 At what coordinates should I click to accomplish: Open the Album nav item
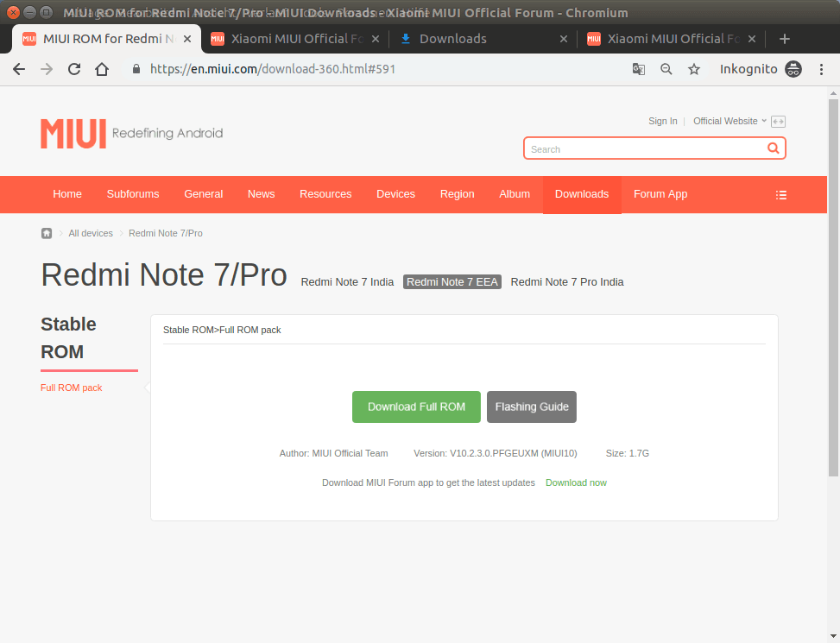click(x=515, y=194)
